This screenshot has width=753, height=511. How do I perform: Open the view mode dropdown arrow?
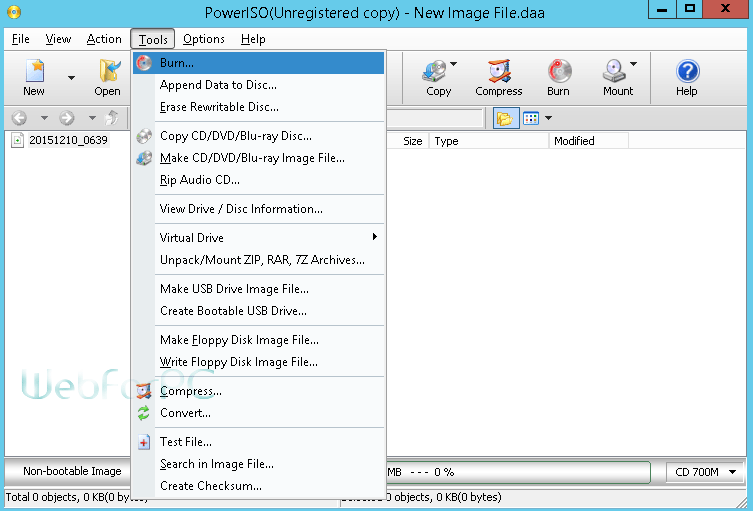[548, 118]
